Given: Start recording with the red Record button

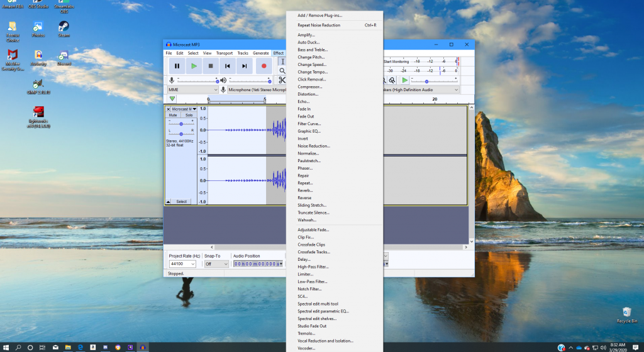Looking at the screenshot, I should [x=264, y=66].
